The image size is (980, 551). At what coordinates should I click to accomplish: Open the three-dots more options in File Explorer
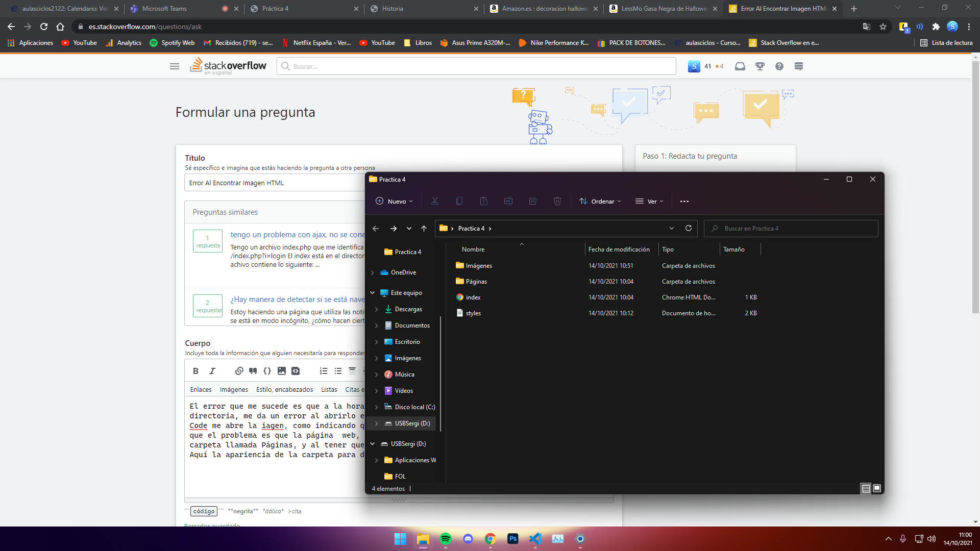(684, 201)
